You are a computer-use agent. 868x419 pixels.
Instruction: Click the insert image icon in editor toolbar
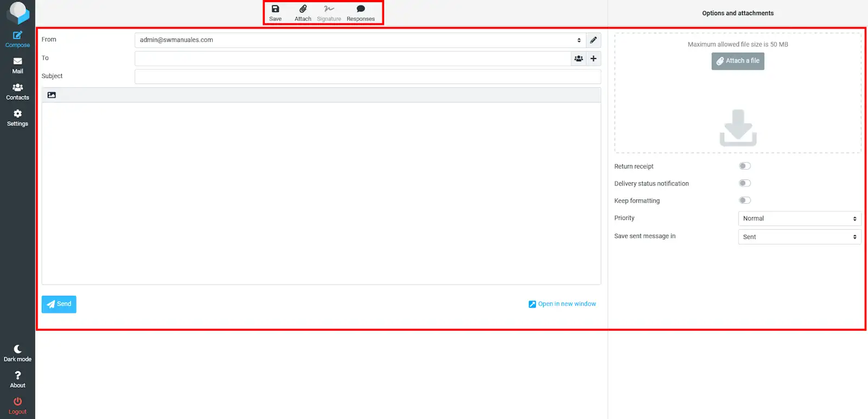[52, 95]
